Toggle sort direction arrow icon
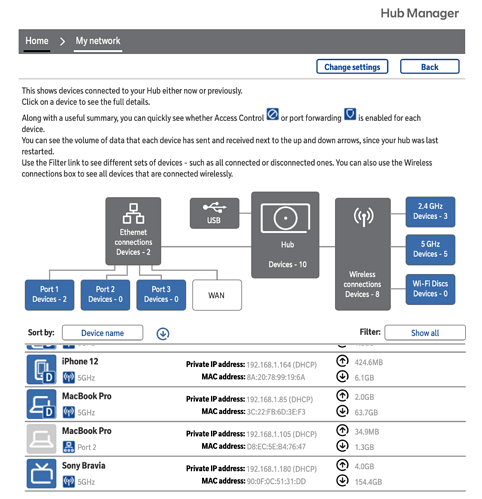 [163, 333]
